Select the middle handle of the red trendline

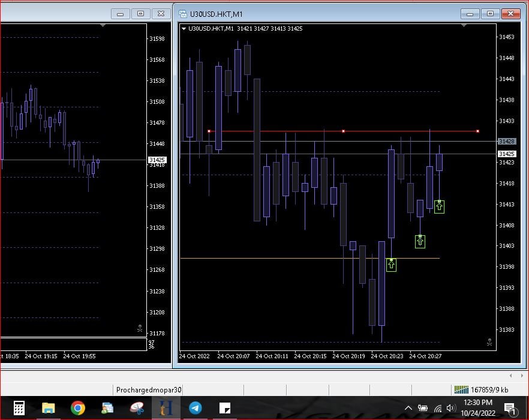343,131
